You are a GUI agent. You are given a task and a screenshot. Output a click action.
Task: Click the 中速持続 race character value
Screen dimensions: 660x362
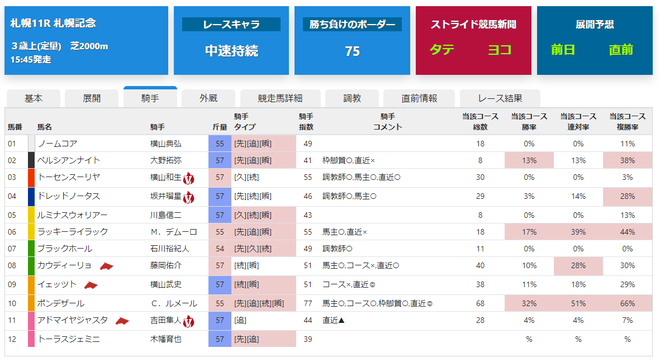point(231,51)
